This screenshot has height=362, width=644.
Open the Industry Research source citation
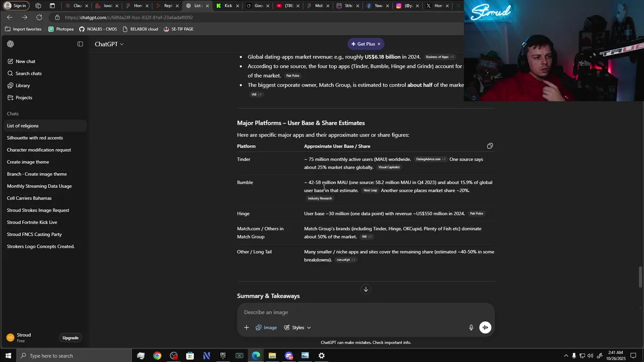(320, 199)
